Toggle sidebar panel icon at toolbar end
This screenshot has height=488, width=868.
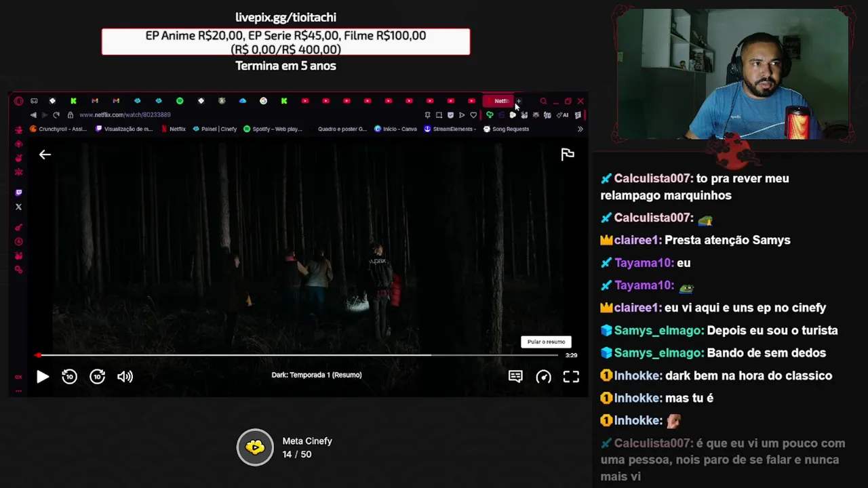[x=578, y=115]
